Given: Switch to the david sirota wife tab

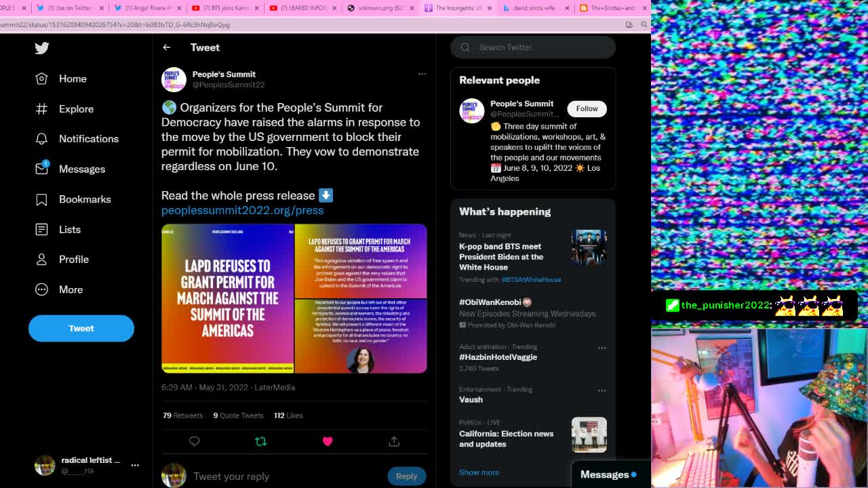Looking at the screenshot, I should (x=534, y=8).
